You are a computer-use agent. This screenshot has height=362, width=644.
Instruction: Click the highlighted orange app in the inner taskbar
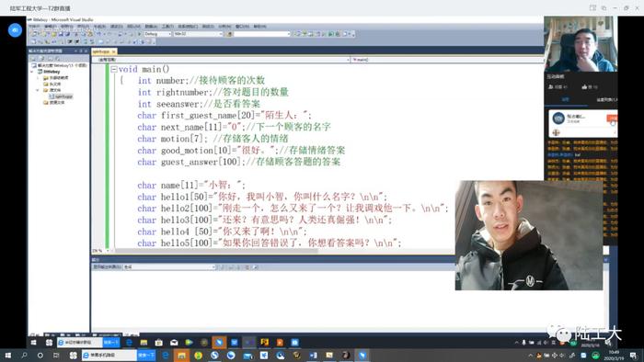point(219,343)
